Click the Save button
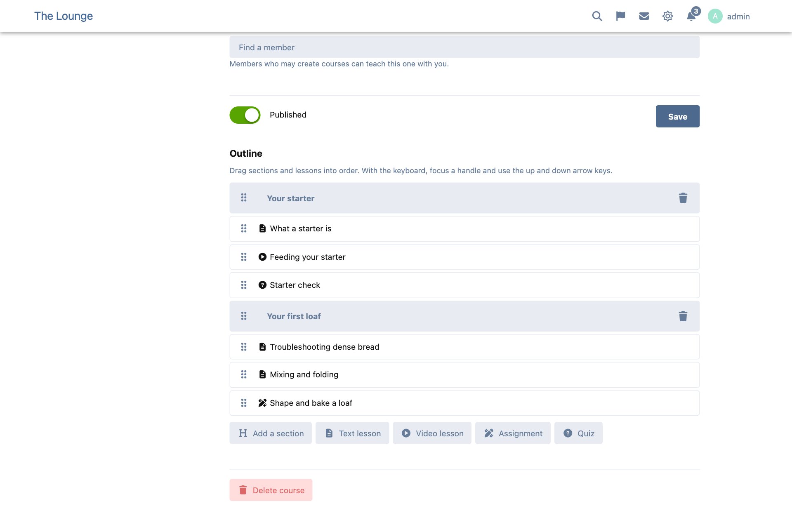This screenshot has height=532, width=792. point(677,116)
